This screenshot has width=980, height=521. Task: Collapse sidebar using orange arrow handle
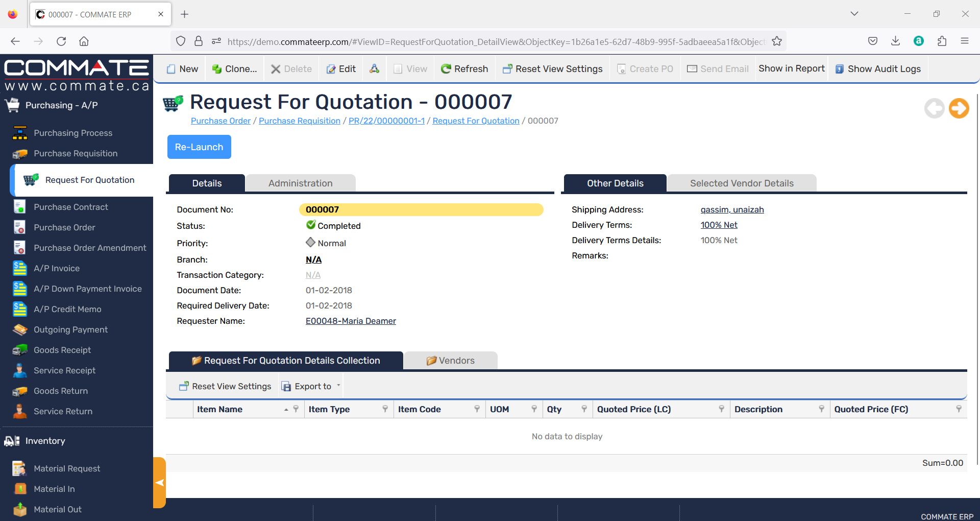click(x=159, y=483)
